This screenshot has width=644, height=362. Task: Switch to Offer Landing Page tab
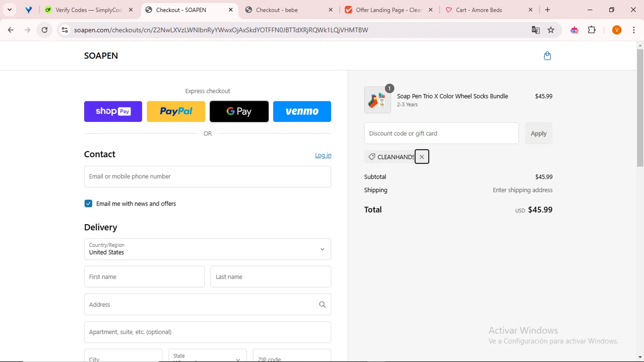389,10
